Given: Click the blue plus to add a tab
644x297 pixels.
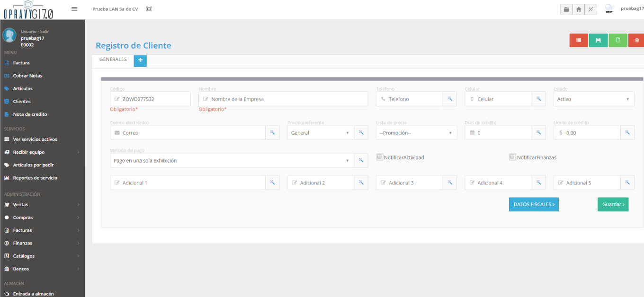Looking at the screenshot, I should [140, 61].
